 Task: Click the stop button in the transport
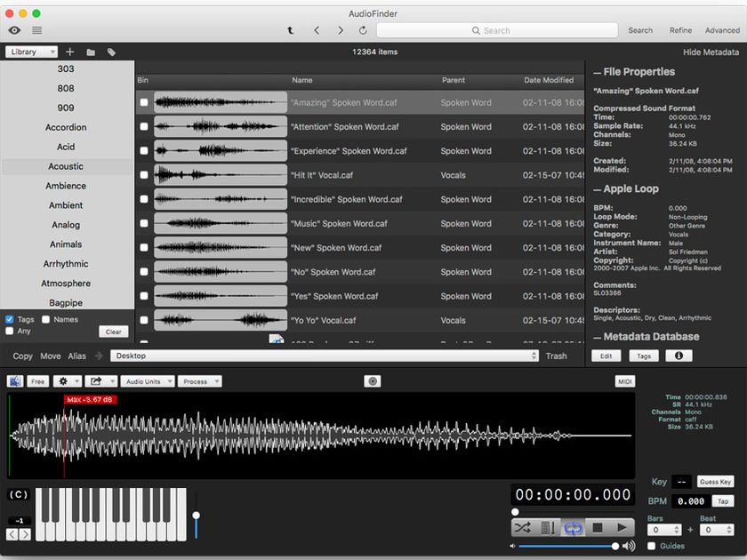[x=598, y=527]
